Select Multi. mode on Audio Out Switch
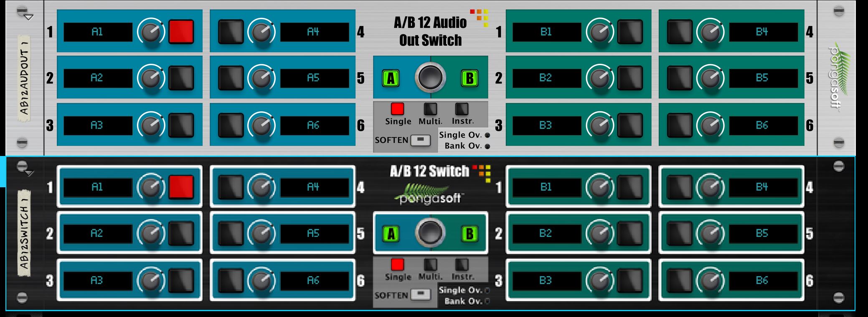The width and height of the screenshot is (868, 317). tap(430, 109)
